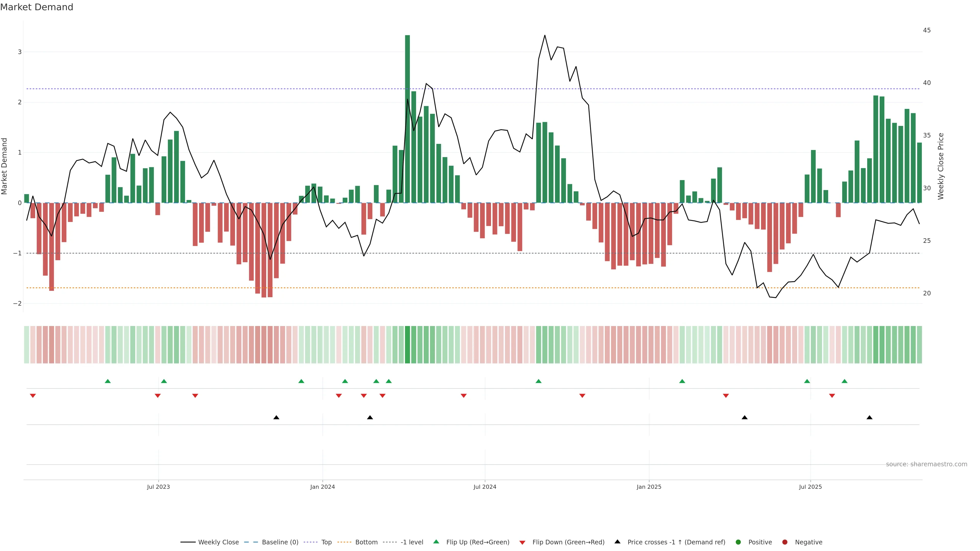Click the last black price-cross triangle

(x=869, y=418)
